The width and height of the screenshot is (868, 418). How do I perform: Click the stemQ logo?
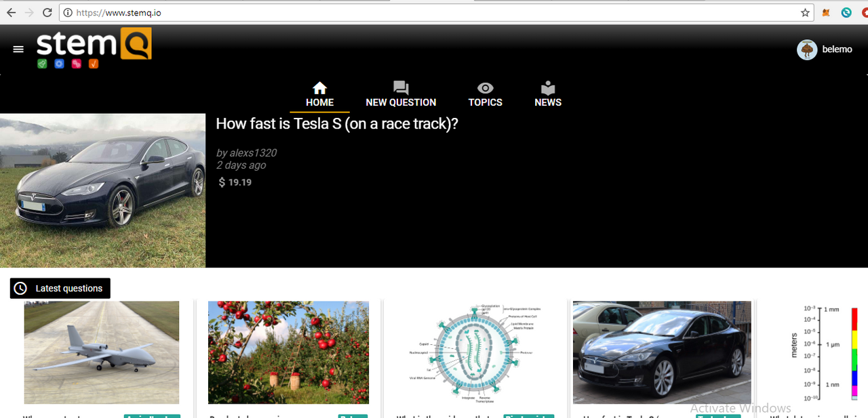click(x=94, y=43)
